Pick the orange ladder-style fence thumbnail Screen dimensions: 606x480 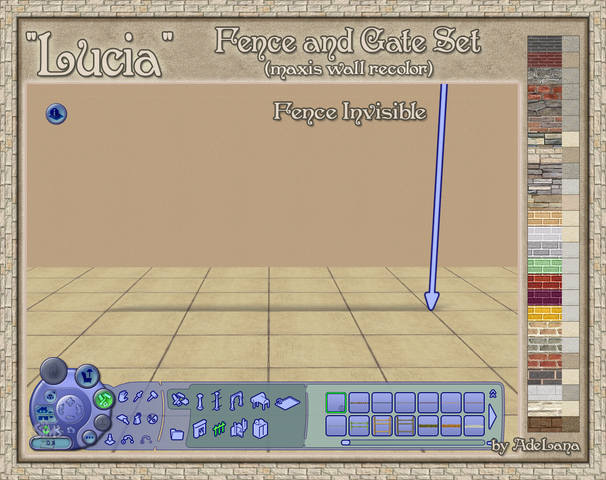[382, 426]
